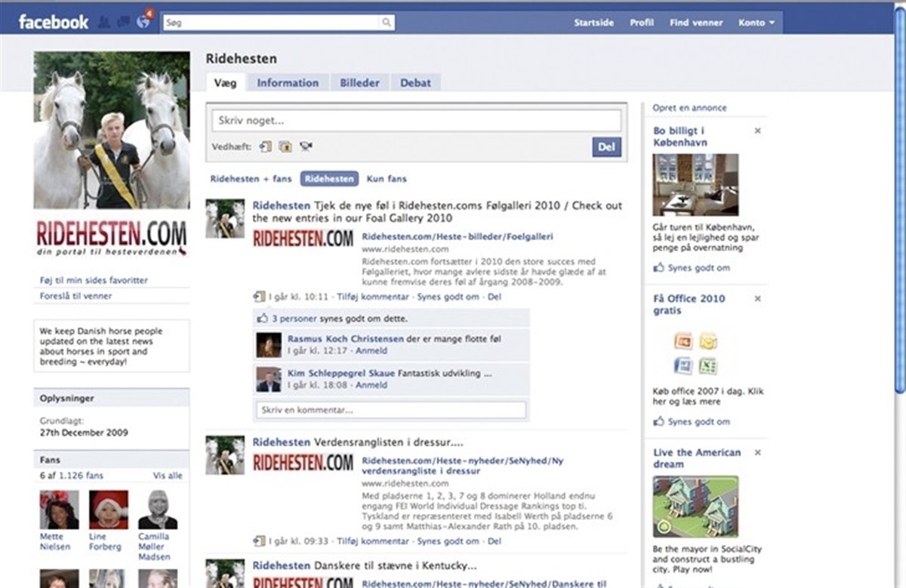Open the notifications globe showing 4 alerts
This screenshot has width=906, height=588.
(143, 22)
